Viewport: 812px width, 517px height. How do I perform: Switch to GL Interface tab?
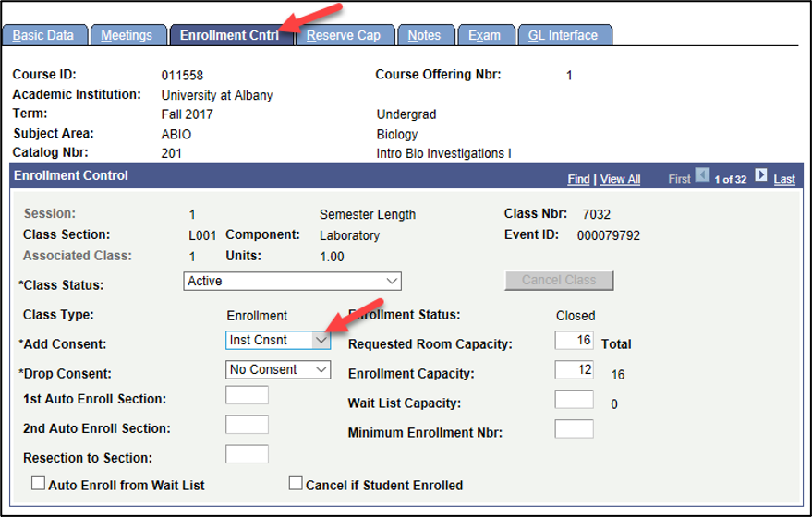[x=563, y=35]
